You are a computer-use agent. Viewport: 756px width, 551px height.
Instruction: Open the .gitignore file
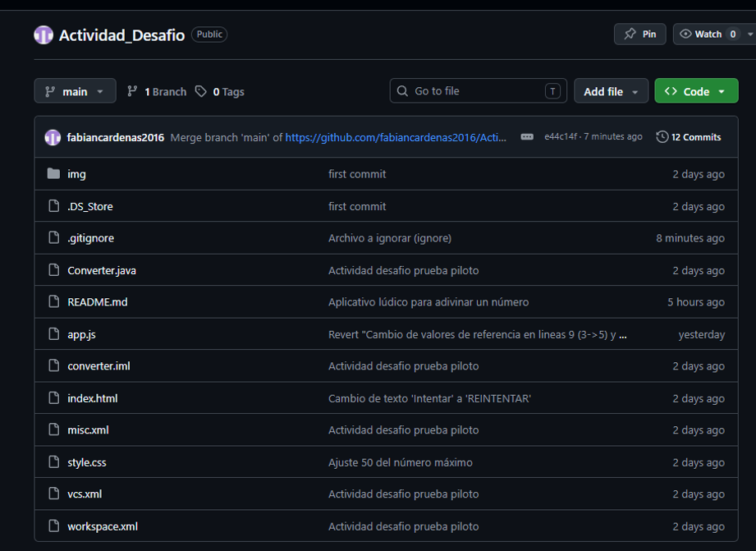pyautogui.click(x=90, y=238)
